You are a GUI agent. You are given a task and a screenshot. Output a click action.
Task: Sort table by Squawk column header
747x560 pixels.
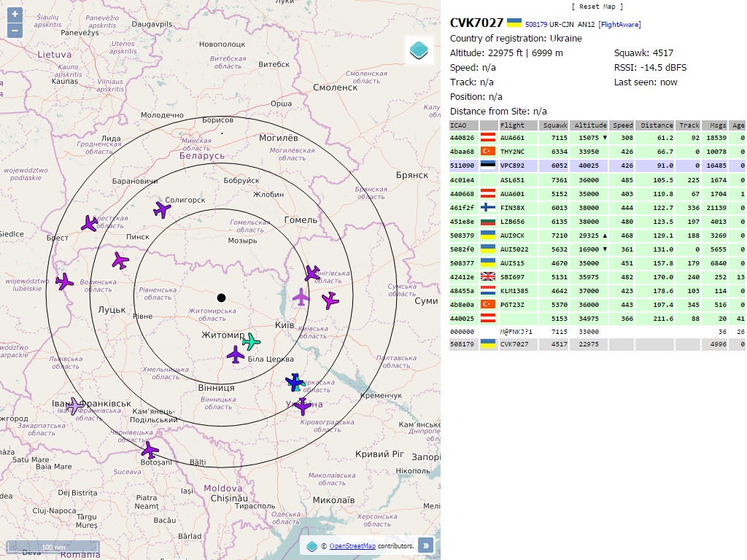pos(555,125)
